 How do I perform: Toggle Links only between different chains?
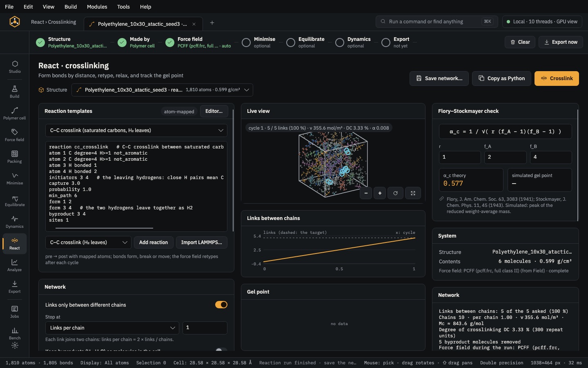(221, 305)
